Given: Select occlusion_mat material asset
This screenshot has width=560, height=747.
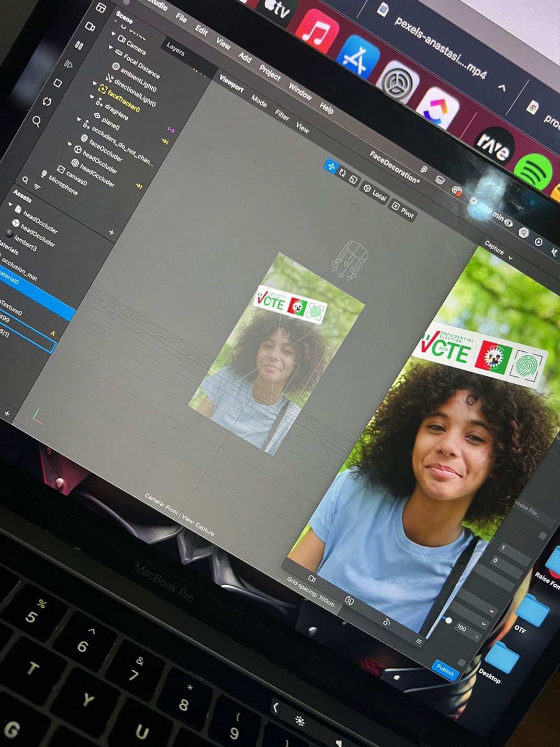Looking at the screenshot, I should pos(19,269).
